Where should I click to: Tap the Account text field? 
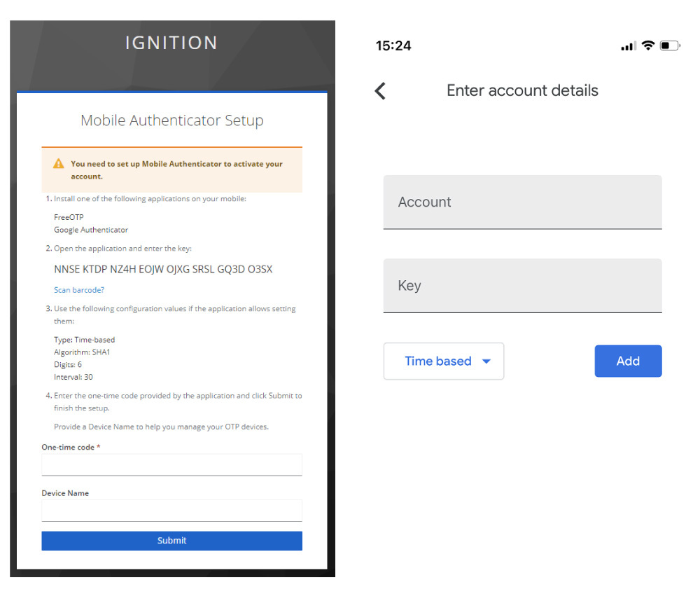(522, 202)
